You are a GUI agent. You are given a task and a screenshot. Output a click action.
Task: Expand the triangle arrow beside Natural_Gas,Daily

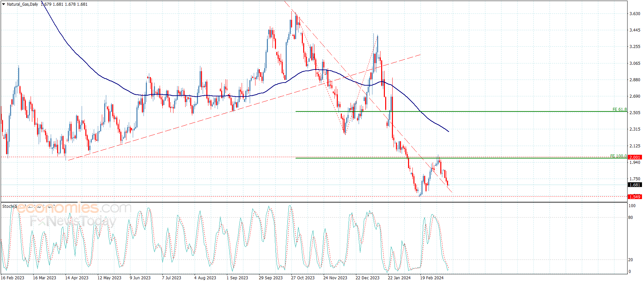click(x=4, y=4)
